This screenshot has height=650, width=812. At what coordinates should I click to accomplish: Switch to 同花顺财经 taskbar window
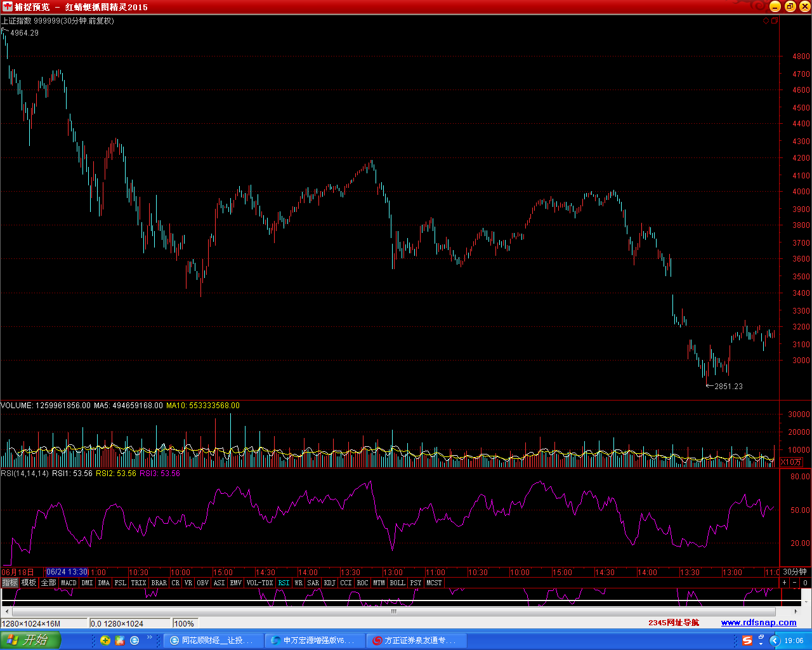(213, 640)
